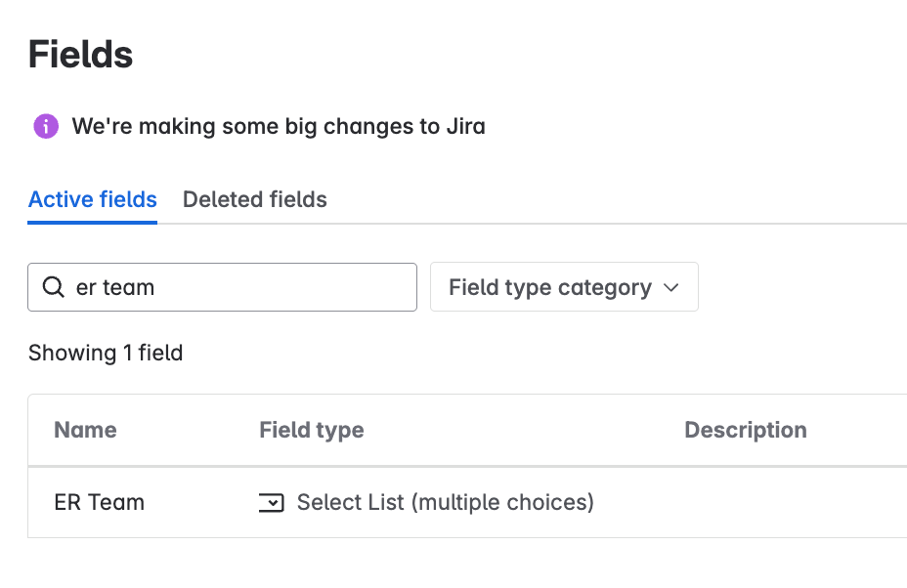Screen dimensions: 907x588
Task: Click blank space right of Deleted fields tab
Action: [x=586, y=200]
